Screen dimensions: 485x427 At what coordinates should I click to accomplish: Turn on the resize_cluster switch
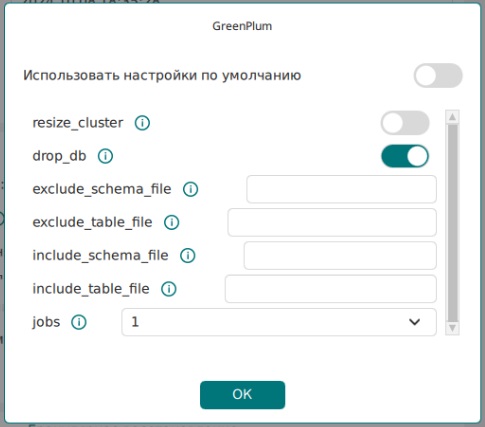click(x=405, y=123)
